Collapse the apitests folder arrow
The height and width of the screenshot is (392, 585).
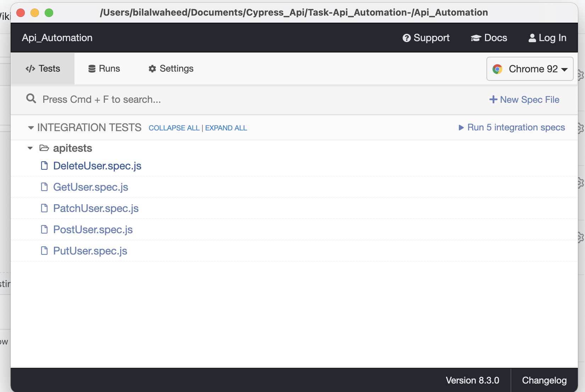(30, 148)
